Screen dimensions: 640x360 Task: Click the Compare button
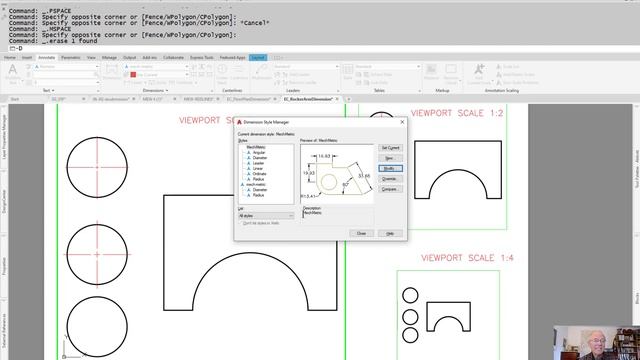click(390, 189)
